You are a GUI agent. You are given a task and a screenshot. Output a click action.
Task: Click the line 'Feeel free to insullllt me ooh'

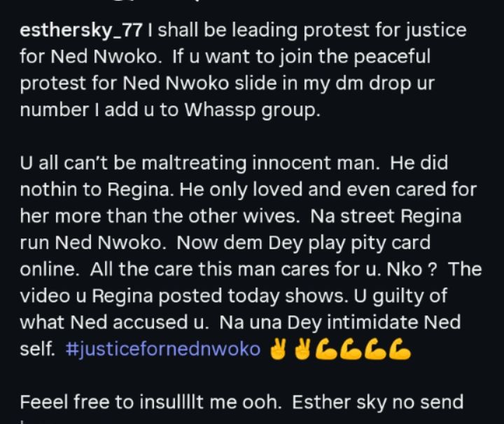[150, 402]
